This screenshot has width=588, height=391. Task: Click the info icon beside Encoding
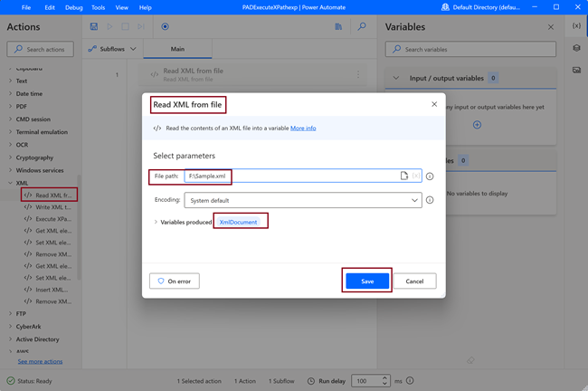tap(430, 200)
